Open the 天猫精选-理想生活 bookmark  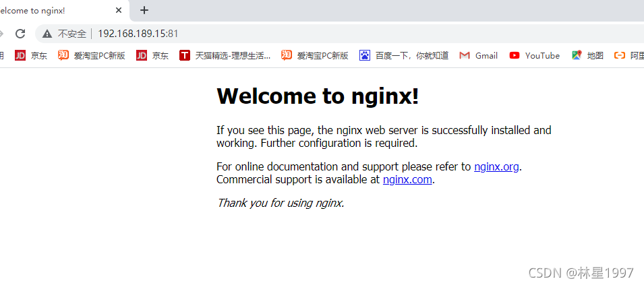coord(225,55)
